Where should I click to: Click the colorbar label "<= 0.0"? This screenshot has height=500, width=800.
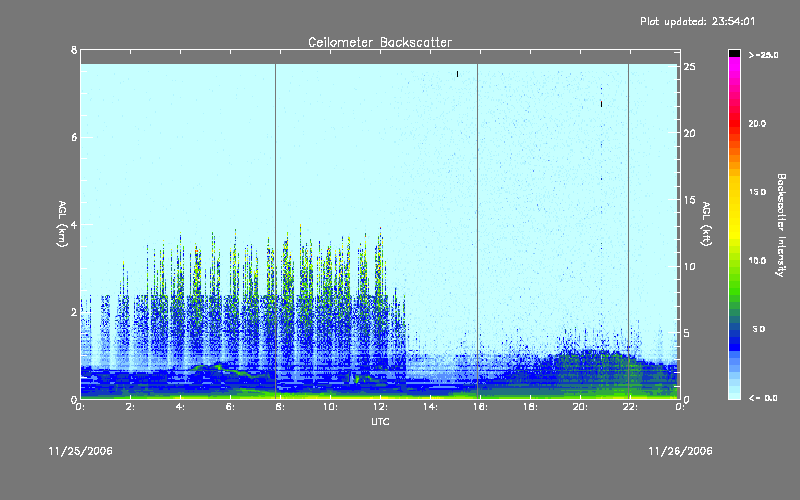point(763,398)
